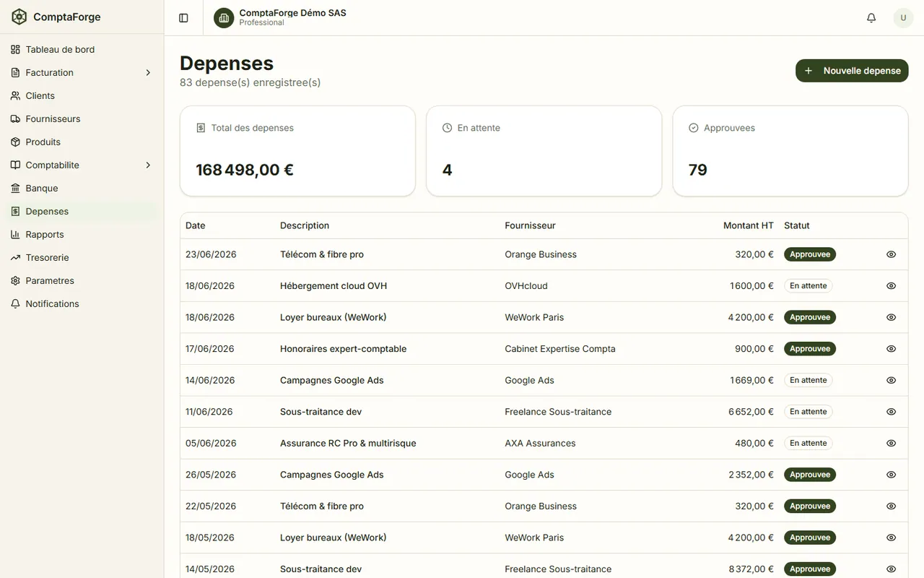924x578 pixels.
Task: Click the Fournisseurs truck icon
Action: coord(16,118)
